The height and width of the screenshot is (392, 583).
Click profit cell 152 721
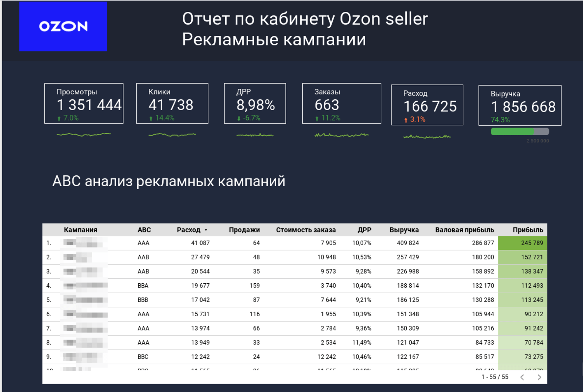click(x=523, y=257)
